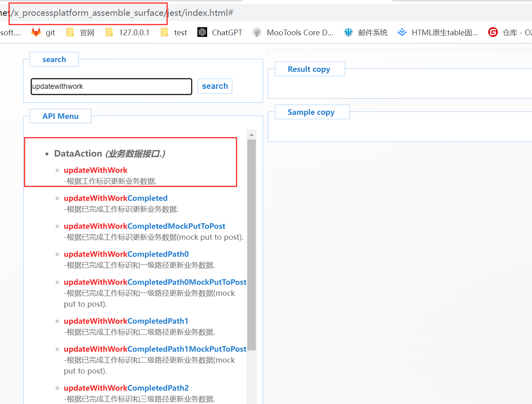Open the git bookmark with GitLab icon
Screen dimensions: 532x404
[x=43, y=32]
